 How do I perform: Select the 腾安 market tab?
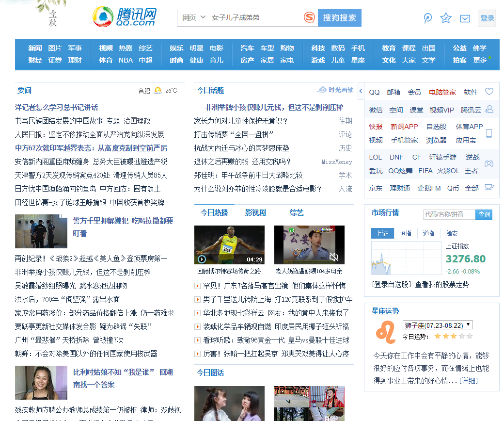point(452,233)
